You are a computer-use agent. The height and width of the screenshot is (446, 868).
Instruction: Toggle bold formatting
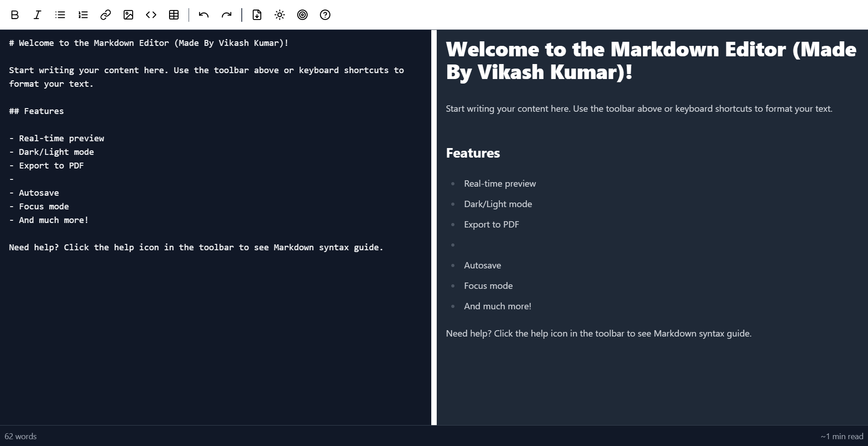point(15,15)
